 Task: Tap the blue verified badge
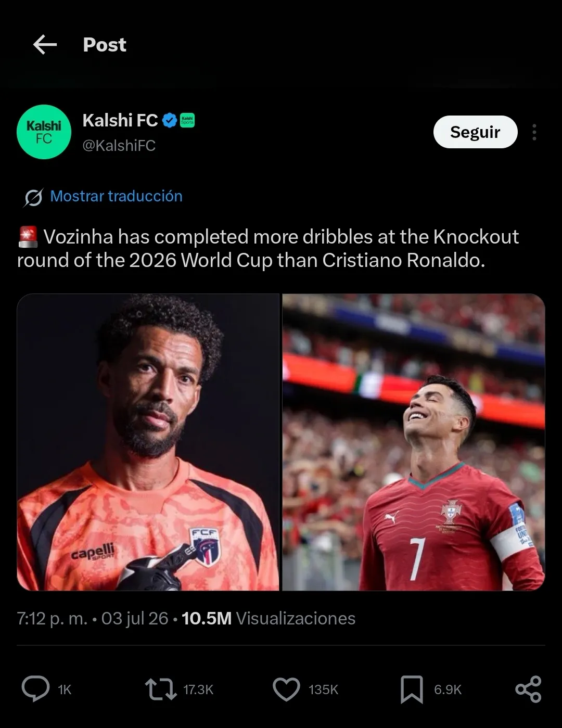click(x=170, y=121)
